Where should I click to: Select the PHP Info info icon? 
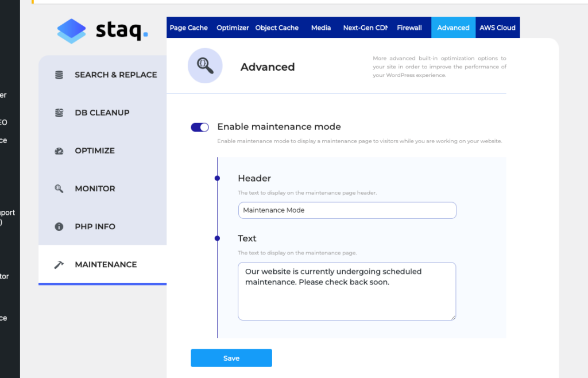(x=59, y=226)
